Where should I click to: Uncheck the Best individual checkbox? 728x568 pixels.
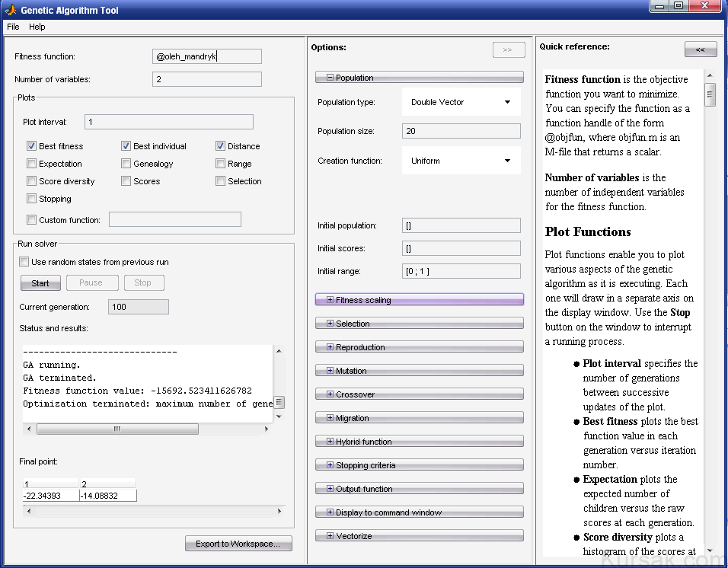pyautogui.click(x=126, y=146)
